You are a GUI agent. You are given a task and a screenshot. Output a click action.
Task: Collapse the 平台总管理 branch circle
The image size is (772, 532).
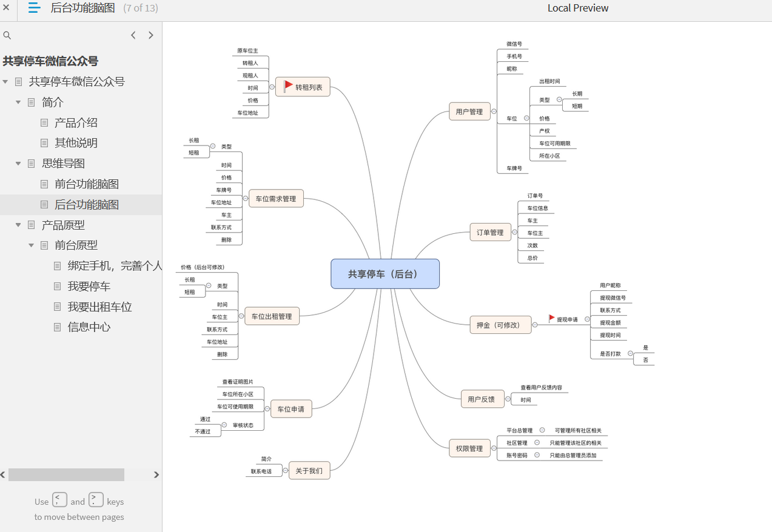[x=542, y=430]
